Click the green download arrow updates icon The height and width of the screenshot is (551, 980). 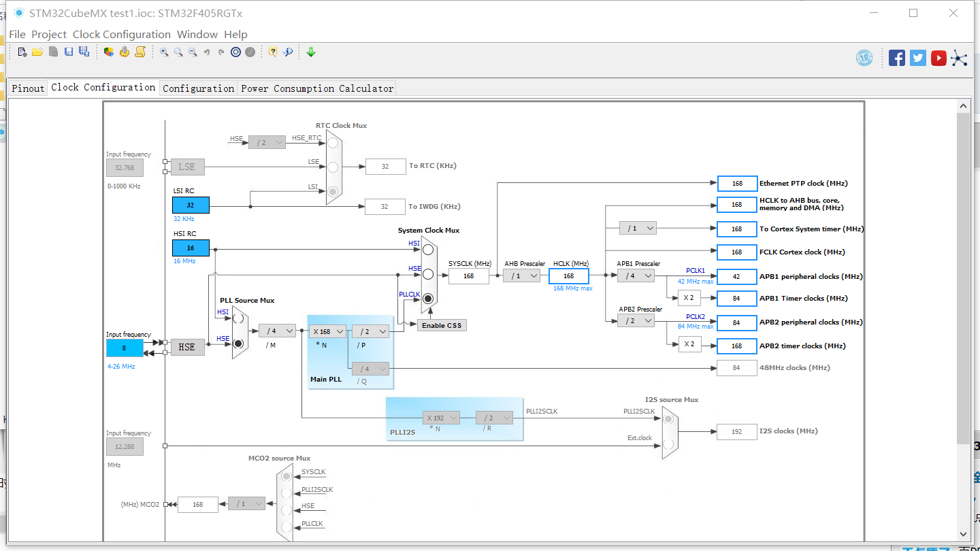[311, 52]
